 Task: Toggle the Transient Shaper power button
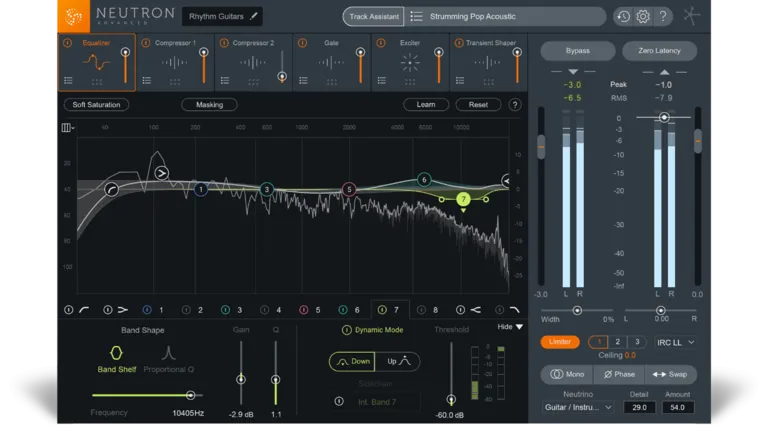[x=459, y=43]
